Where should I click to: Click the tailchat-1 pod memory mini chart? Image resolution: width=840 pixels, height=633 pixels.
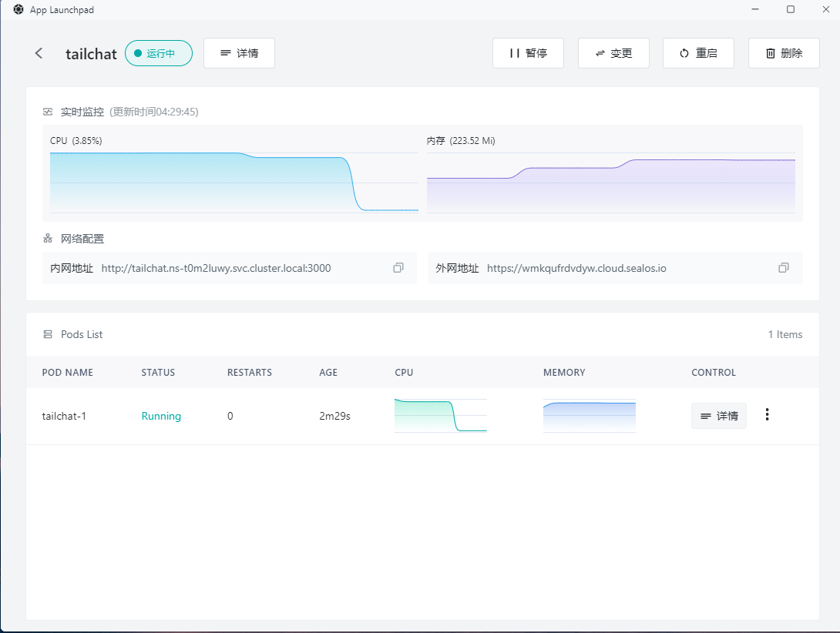590,416
